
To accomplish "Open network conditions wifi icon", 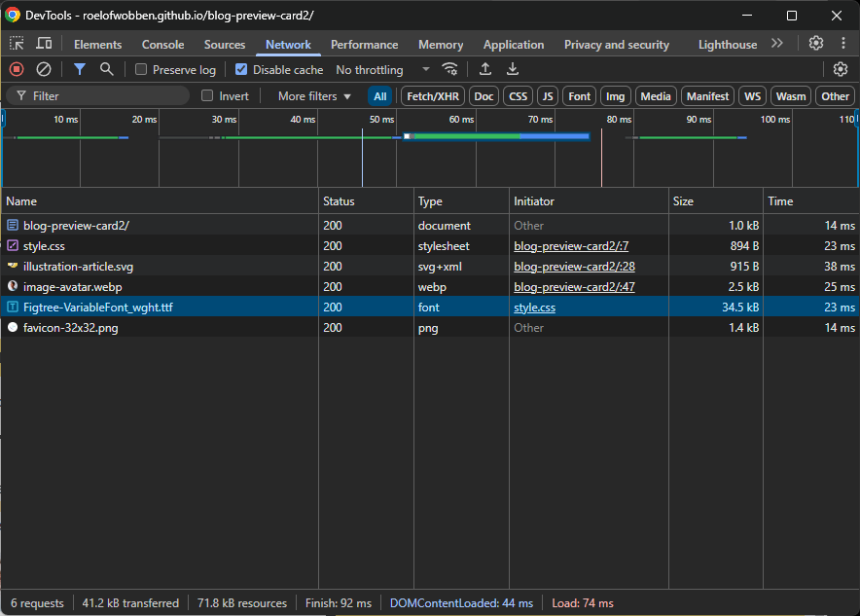I will tap(449, 69).
